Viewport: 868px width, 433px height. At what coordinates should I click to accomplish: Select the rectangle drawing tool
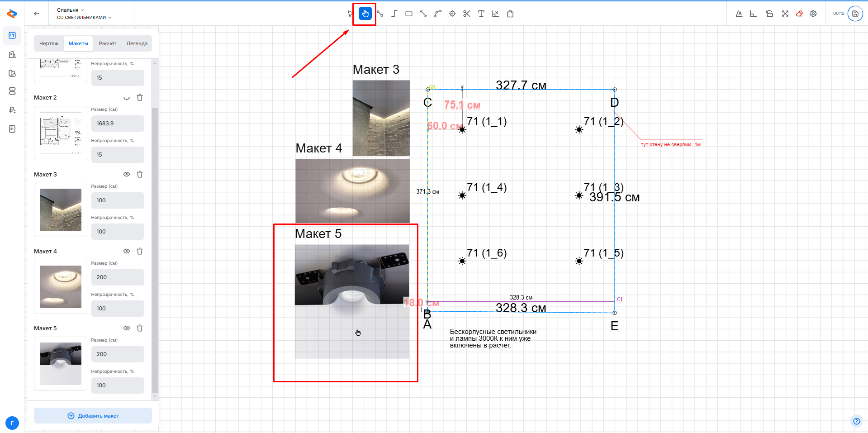pyautogui.click(x=408, y=14)
